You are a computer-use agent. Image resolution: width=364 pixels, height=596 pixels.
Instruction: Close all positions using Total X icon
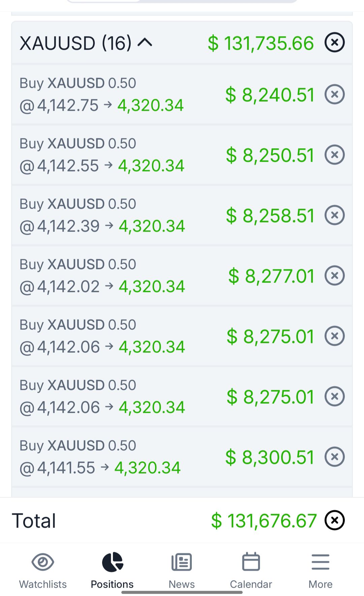click(334, 520)
